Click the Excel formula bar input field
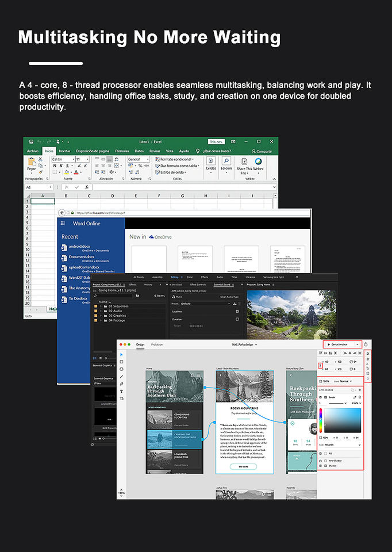This screenshot has height=552, width=392. click(184, 187)
